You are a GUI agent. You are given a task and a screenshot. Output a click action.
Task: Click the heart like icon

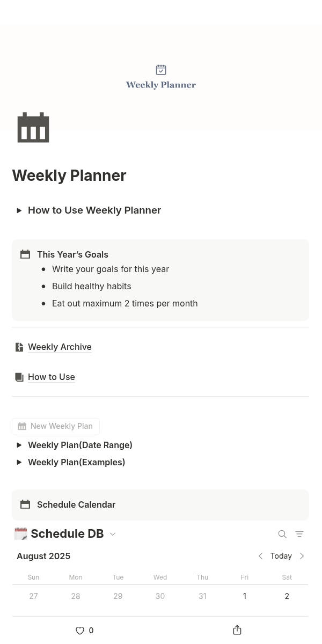pos(80,631)
